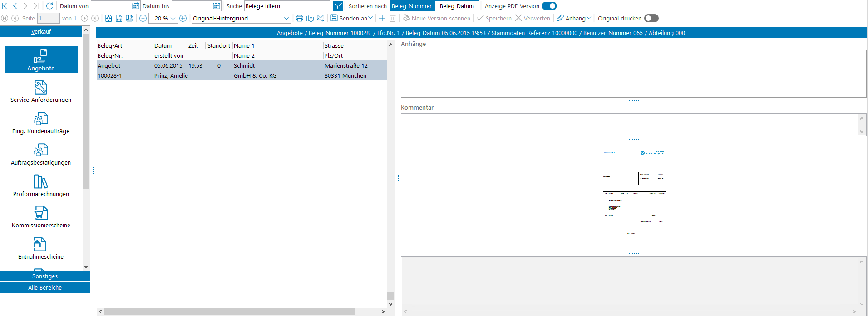Viewport: 868px width, 316px height.
Task: Open Service-Anforderungen in sidebar
Action: (x=41, y=91)
